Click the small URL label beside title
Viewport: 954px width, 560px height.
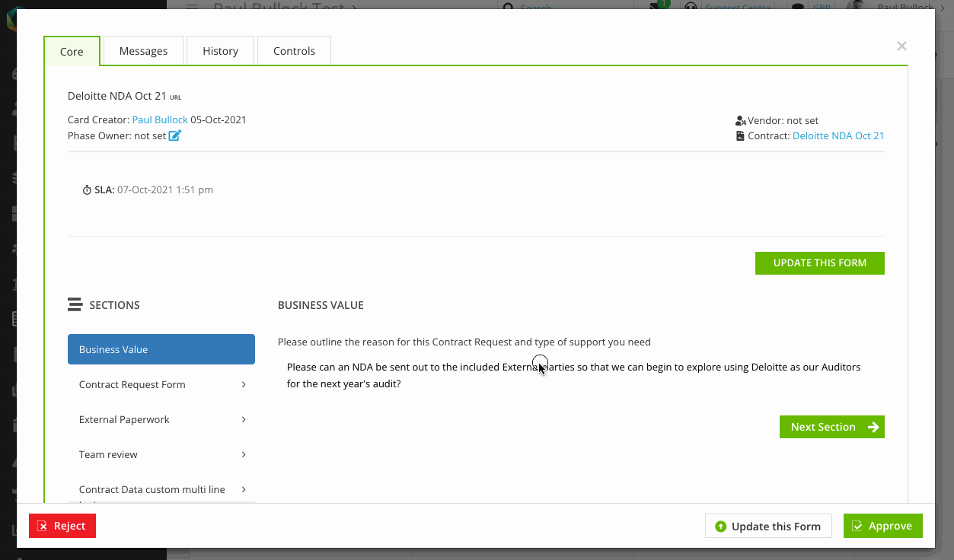[175, 97]
